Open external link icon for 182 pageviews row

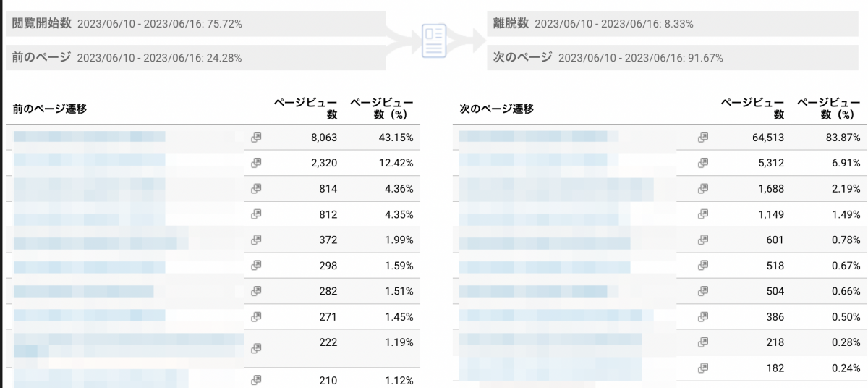702,367
